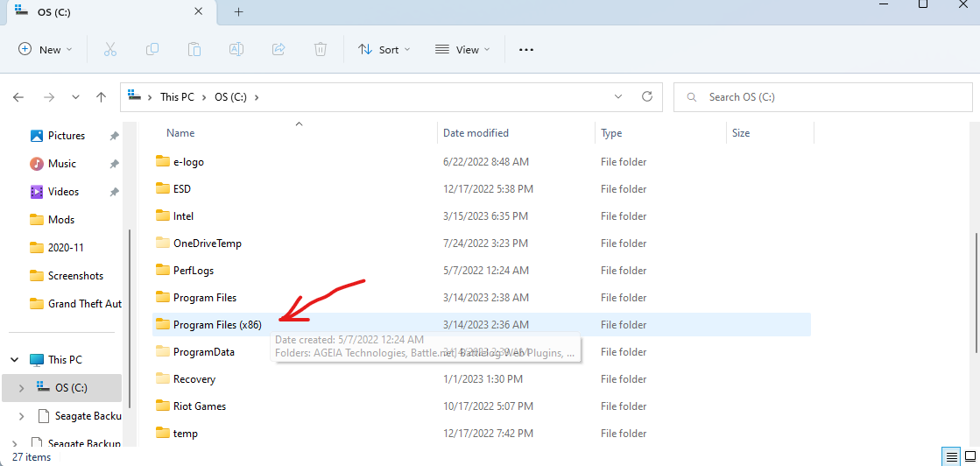Select This PC in navigation pane
This screenshot has width=980, height=466.
(x=65, y=360)
